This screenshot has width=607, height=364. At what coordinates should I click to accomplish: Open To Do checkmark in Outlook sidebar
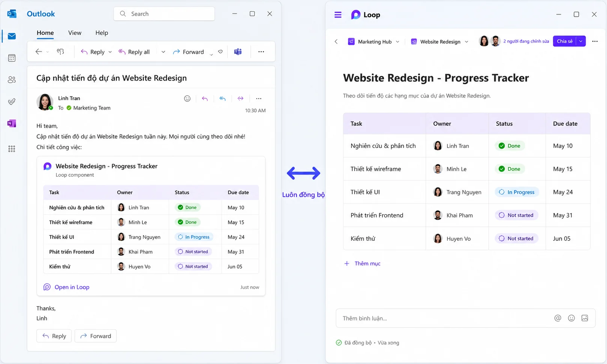[x=12, y=101]
